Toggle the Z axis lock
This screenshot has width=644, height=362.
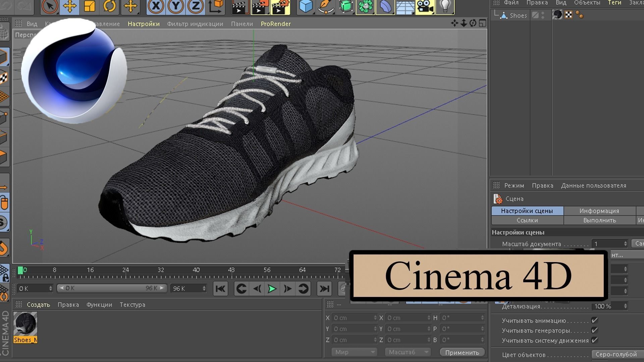point(196,7)
